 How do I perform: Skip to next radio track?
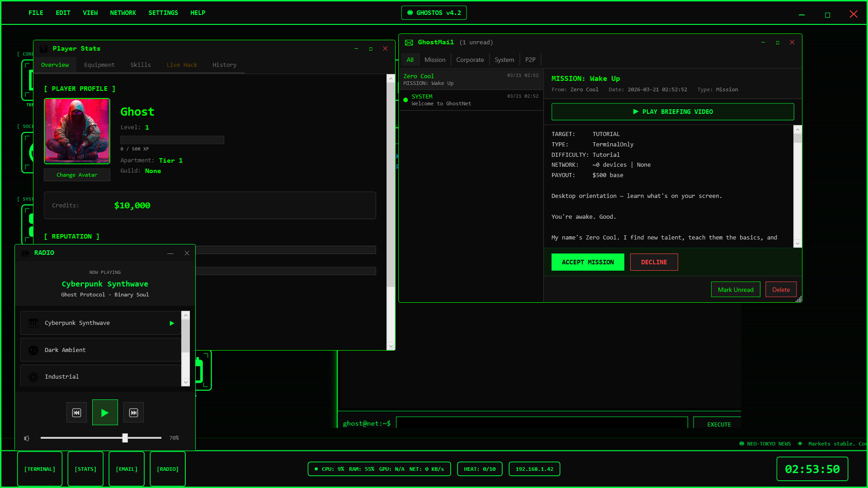coord(133,413)
